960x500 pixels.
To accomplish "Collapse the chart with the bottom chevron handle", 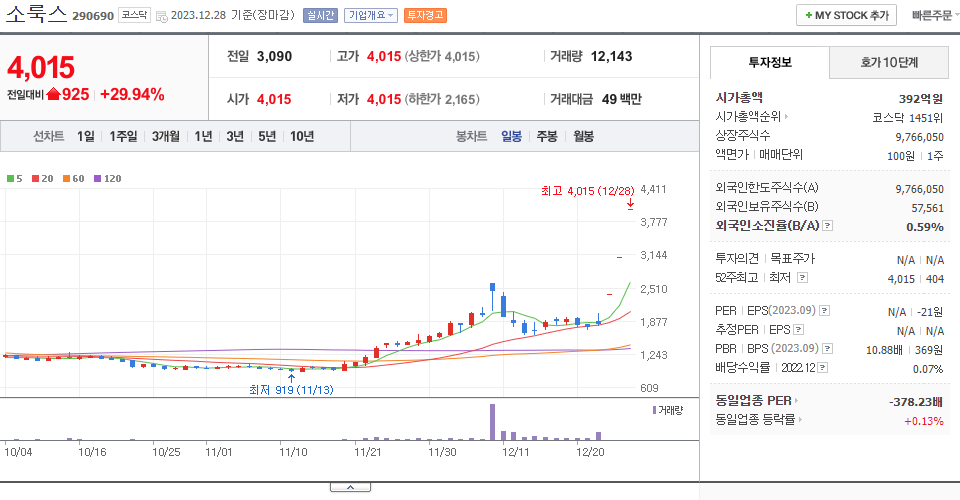I will [x=350, y=487].
